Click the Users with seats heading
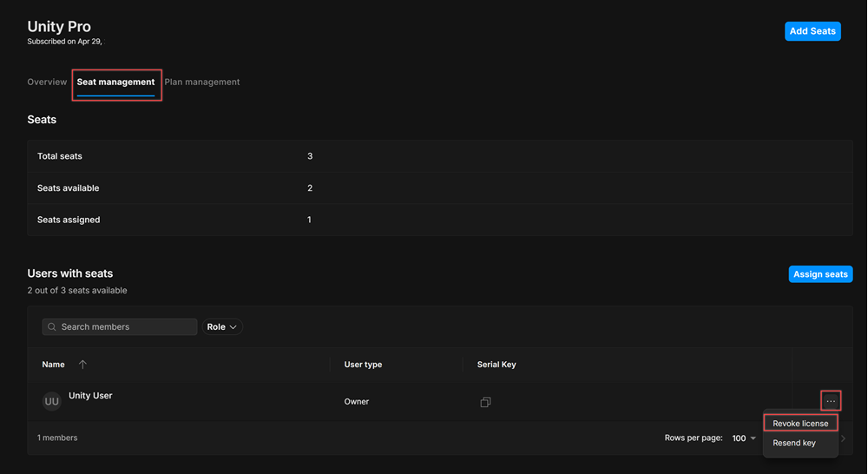868x474 pixels. click(x=70, y=273)
